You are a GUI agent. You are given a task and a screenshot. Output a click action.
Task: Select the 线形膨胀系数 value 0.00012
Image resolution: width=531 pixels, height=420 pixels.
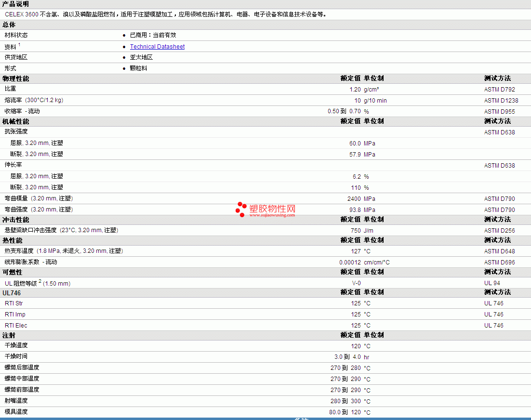tap(350, 262)
